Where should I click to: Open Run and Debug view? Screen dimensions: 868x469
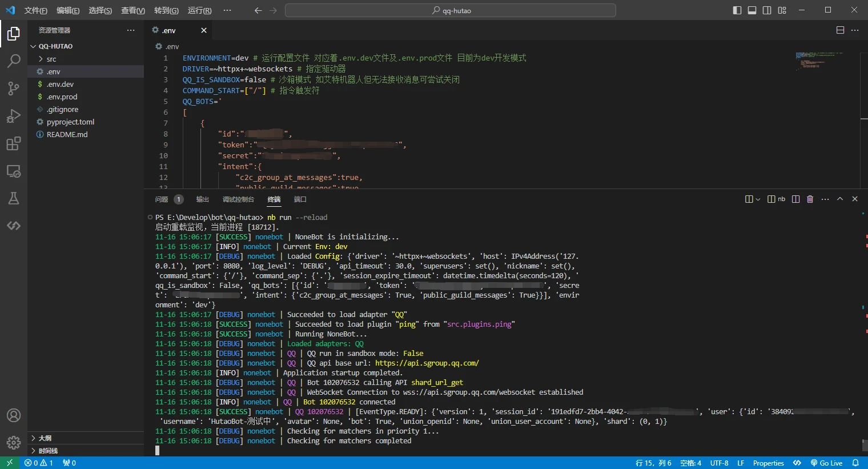pos(14,116)
